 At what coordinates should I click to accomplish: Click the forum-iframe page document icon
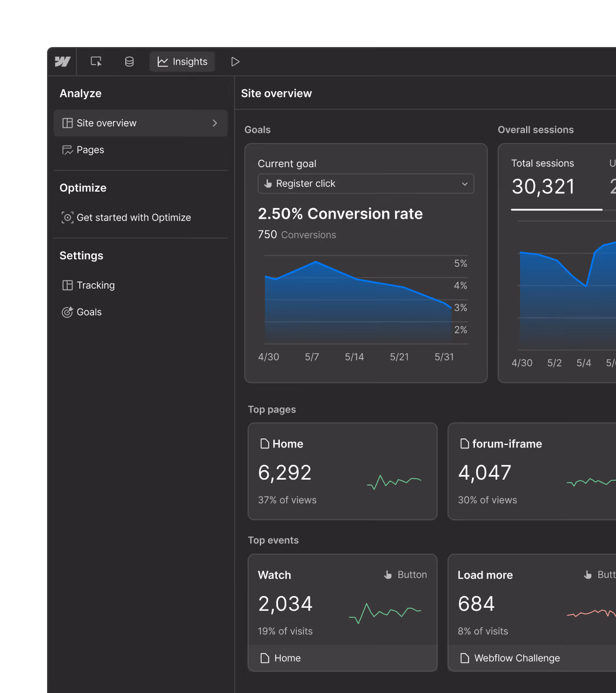pyautogui.click(x=464, y=444)
